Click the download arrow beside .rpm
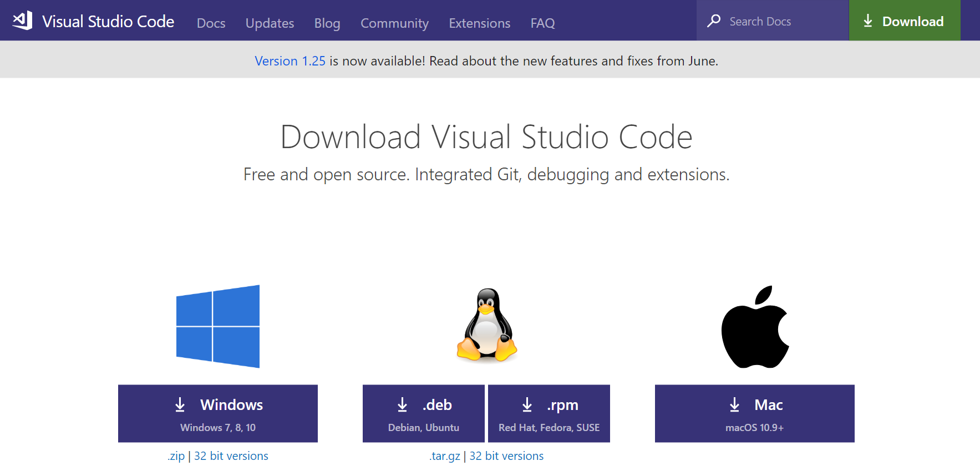 527,404
